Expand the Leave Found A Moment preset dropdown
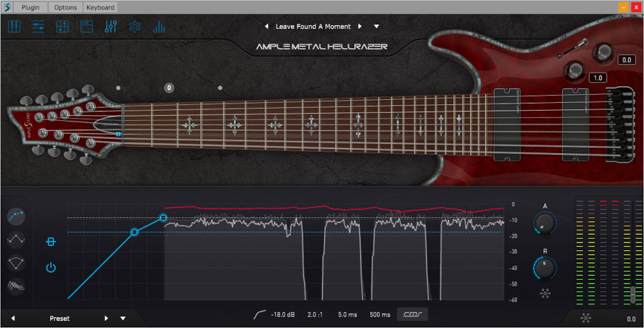644x328 pixels. (x=376, y=26)
